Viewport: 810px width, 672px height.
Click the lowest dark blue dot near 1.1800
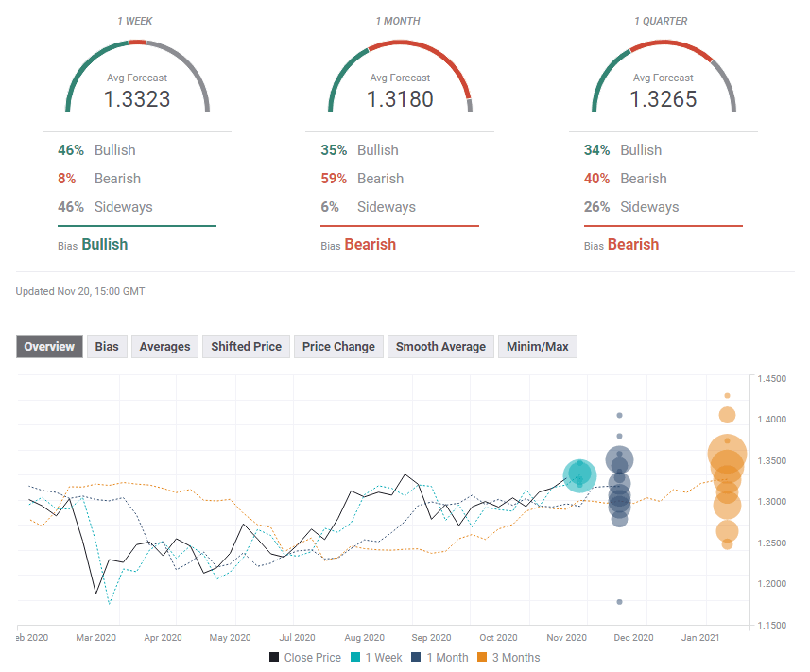[x=619, y=602]
